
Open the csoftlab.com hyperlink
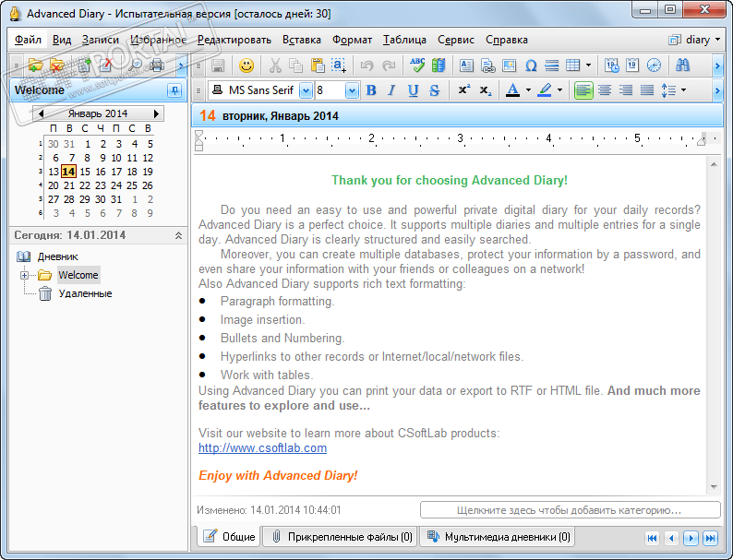click(x=263, y=447)
